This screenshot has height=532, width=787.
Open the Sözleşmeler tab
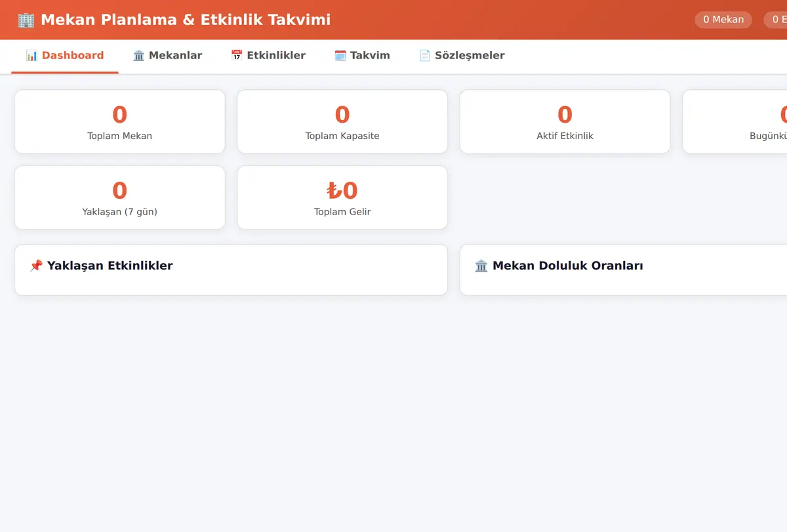pyautogui.click(x=462, y=56)
